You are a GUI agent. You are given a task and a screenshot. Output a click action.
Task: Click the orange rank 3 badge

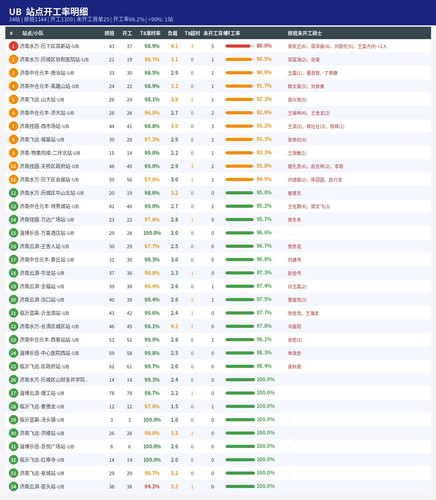pyautogui.click(x=13, y=73)
